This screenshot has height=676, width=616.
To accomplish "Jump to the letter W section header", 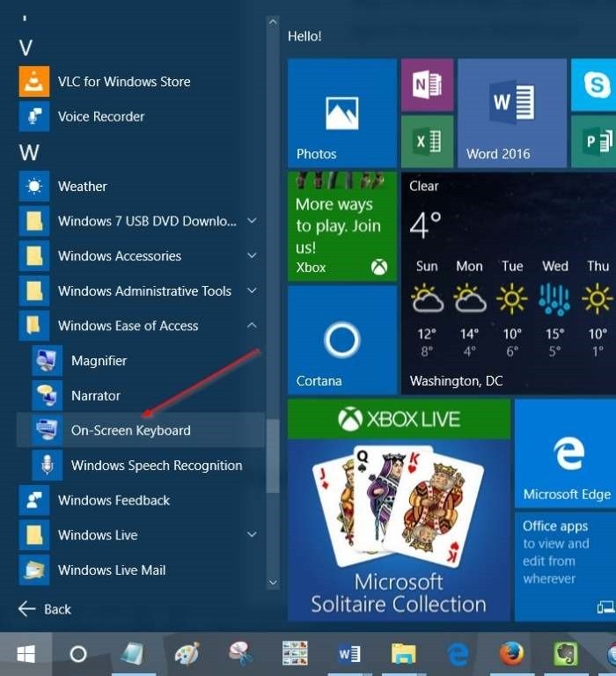I will click(x=29, y=152).
